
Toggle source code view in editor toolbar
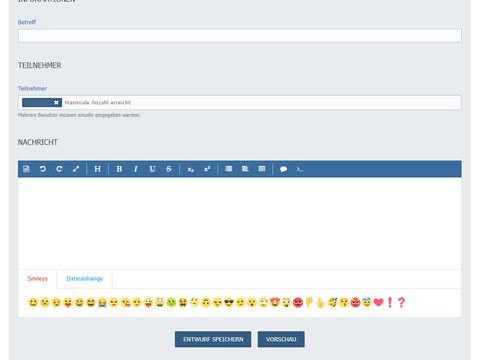(26, 169)
